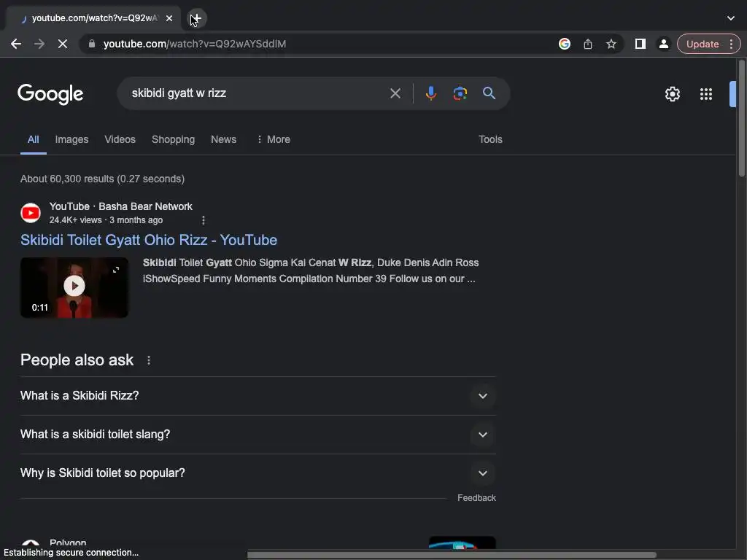This screenshot has width=747, height=560.
Task: Expand 'Why is Skibidi toilet so popular?'
Action: (x=258, y=472)
